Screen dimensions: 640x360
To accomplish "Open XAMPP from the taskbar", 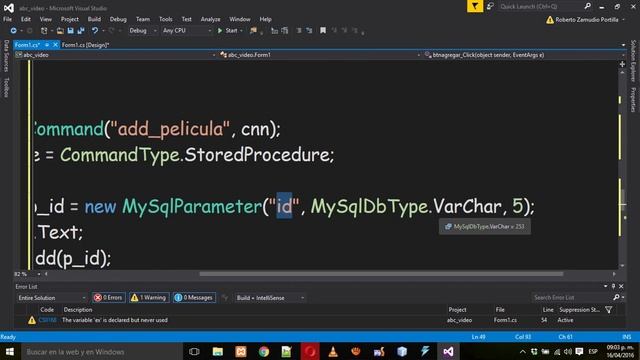I will [241, 351].
